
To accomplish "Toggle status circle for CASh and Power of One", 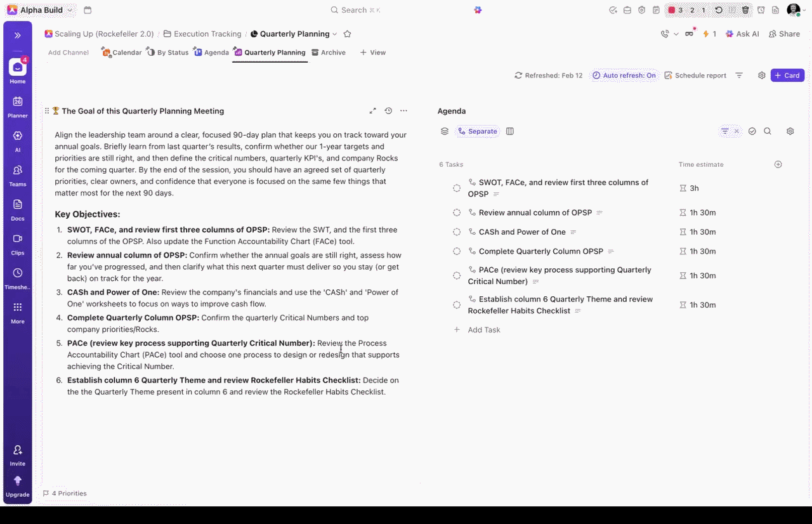I will [x=457, y=232].
